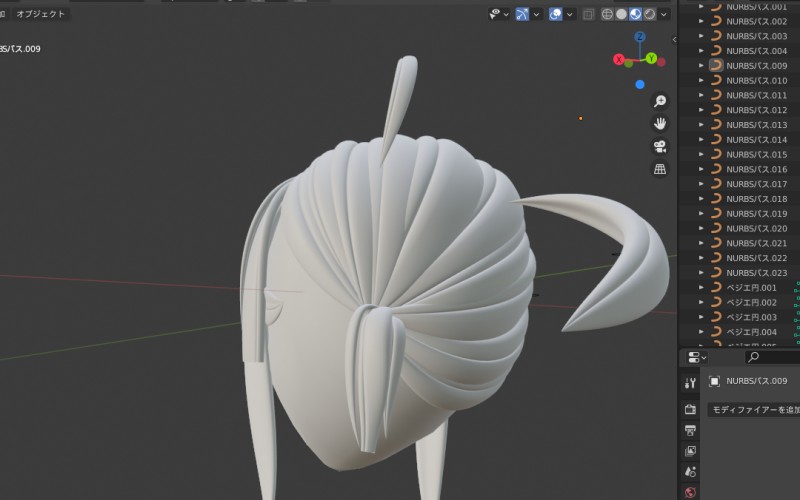Open the overlays options dropdown arrow

569,14
